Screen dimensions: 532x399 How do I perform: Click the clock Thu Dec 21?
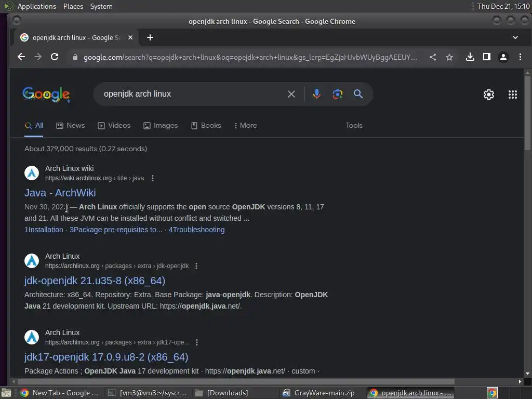pos(503,6)
